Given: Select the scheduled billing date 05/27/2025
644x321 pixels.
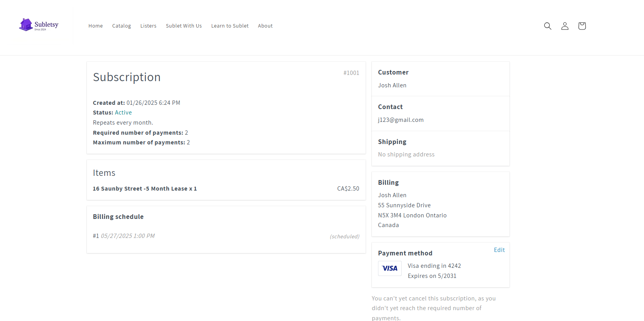Looking at the screenshot, I should [x=128, y=236].
